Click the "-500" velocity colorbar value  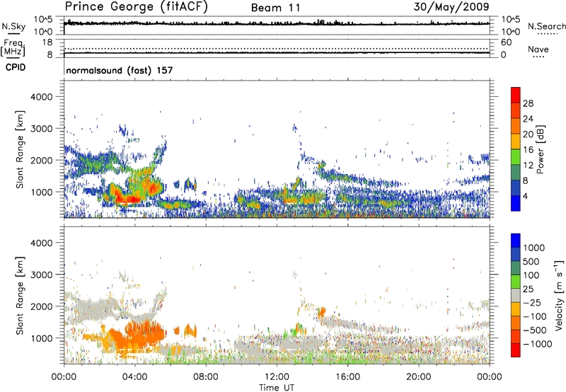535,330
